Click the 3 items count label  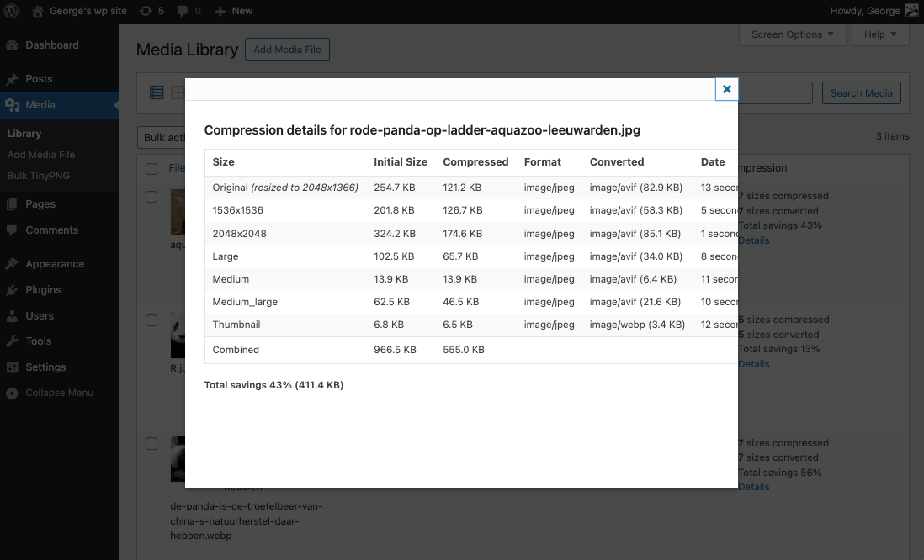tap(892, 136)
